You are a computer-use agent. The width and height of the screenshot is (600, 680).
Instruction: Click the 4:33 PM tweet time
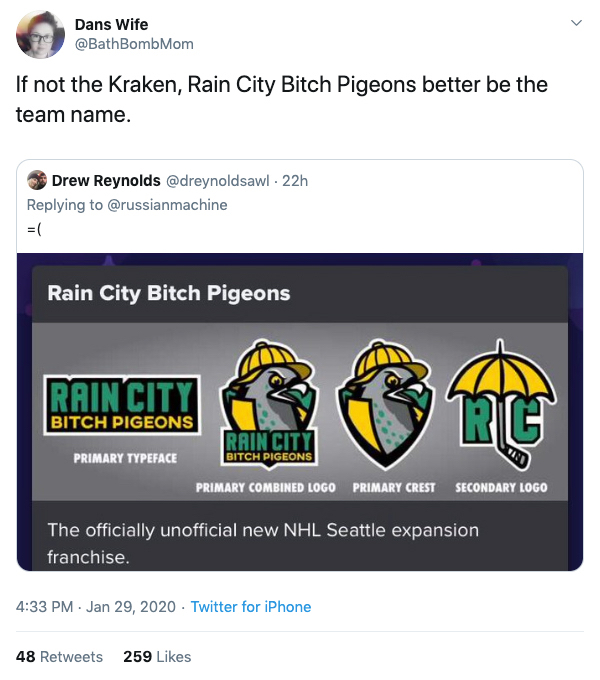click(47, 607)
